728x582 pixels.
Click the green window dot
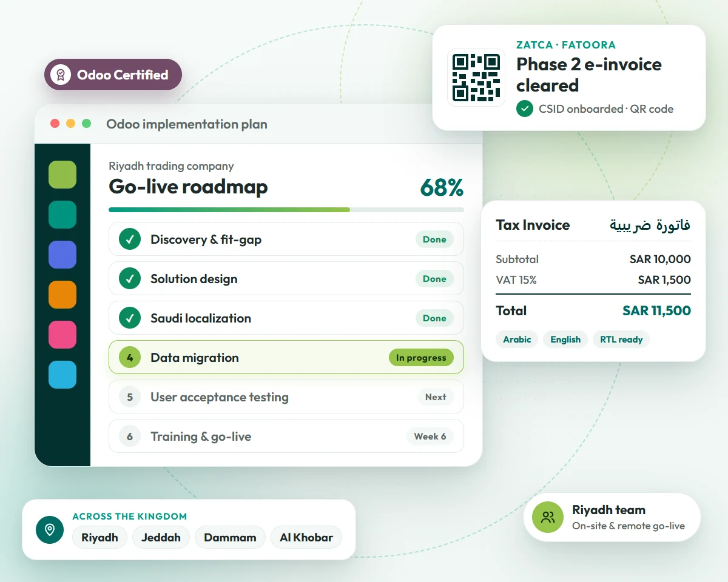86,124
